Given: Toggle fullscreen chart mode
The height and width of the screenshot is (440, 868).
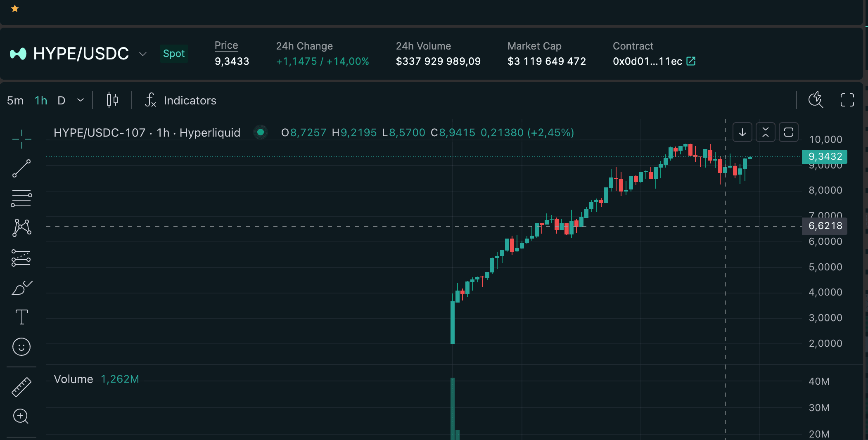Looking at the screenshot, I should click(x=847, y=100).
